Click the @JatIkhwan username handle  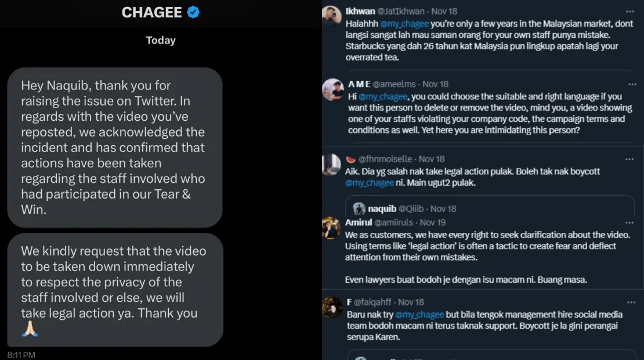coord(401,11)
